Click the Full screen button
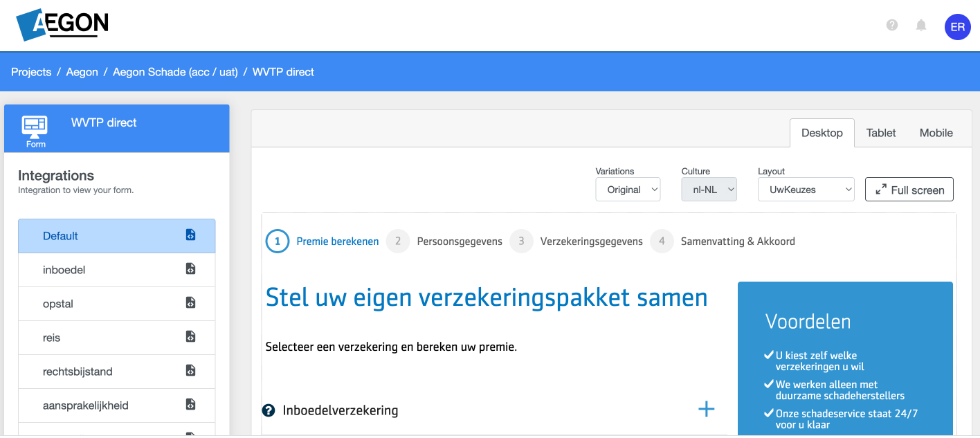The width and height of the screenshot is (980, 438). click(909, 190)
